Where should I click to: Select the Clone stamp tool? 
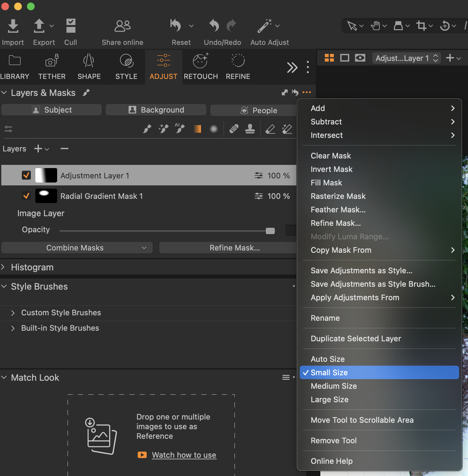tap(250, 129)
